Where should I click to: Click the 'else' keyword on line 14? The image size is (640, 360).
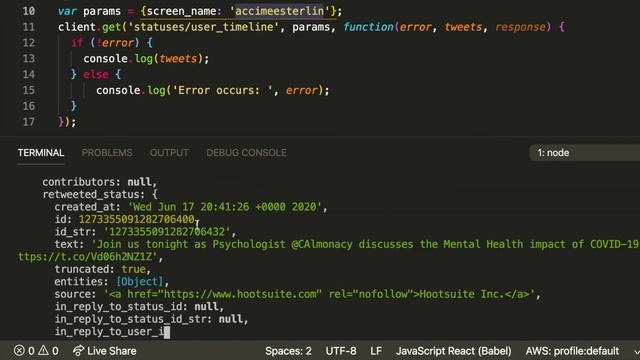(x=96, y=74)
